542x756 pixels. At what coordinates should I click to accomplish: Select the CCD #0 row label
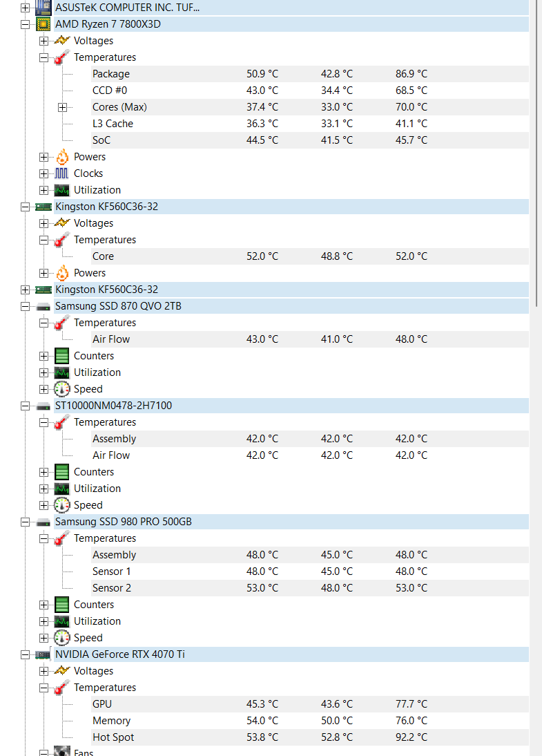pos(109,90)
